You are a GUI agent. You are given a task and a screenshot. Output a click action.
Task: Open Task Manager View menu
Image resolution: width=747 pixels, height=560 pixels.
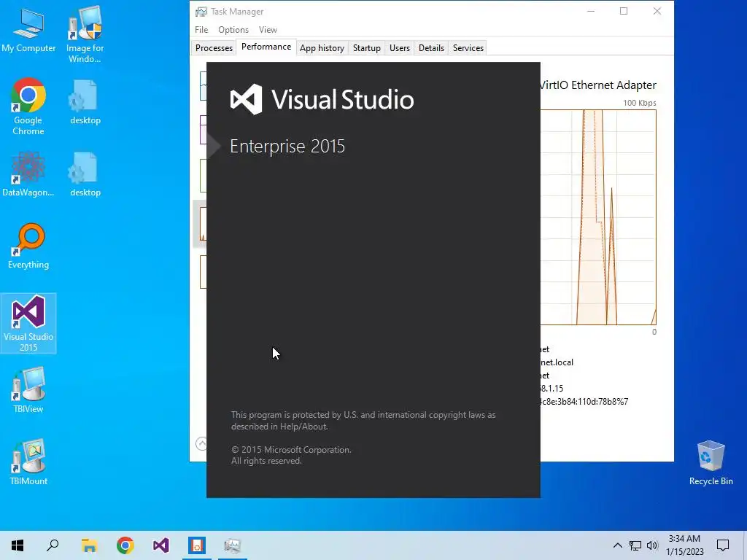[x=268, y=29]
